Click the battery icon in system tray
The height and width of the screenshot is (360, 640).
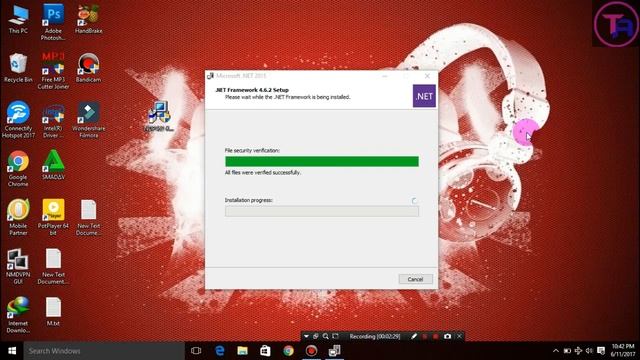567,351
